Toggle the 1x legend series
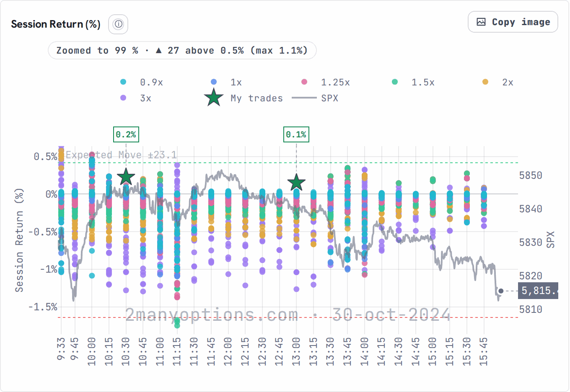Image resolution: width=570 pixels, height=392 pixels. coord(227,82)
